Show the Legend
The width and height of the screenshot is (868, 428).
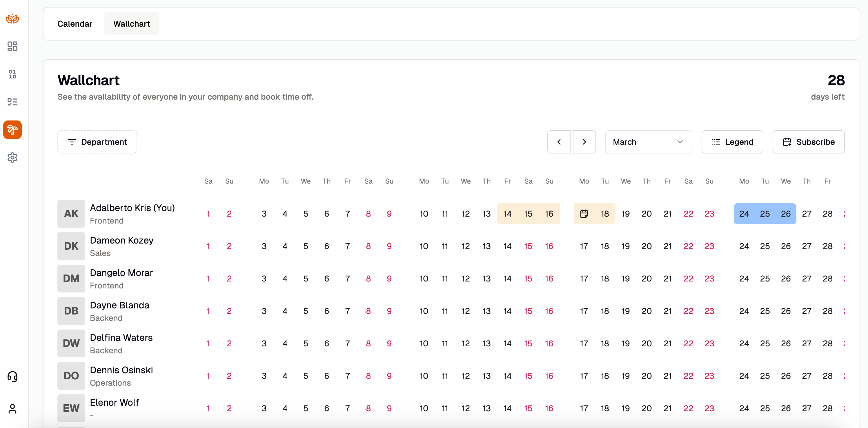click(732, 142)
